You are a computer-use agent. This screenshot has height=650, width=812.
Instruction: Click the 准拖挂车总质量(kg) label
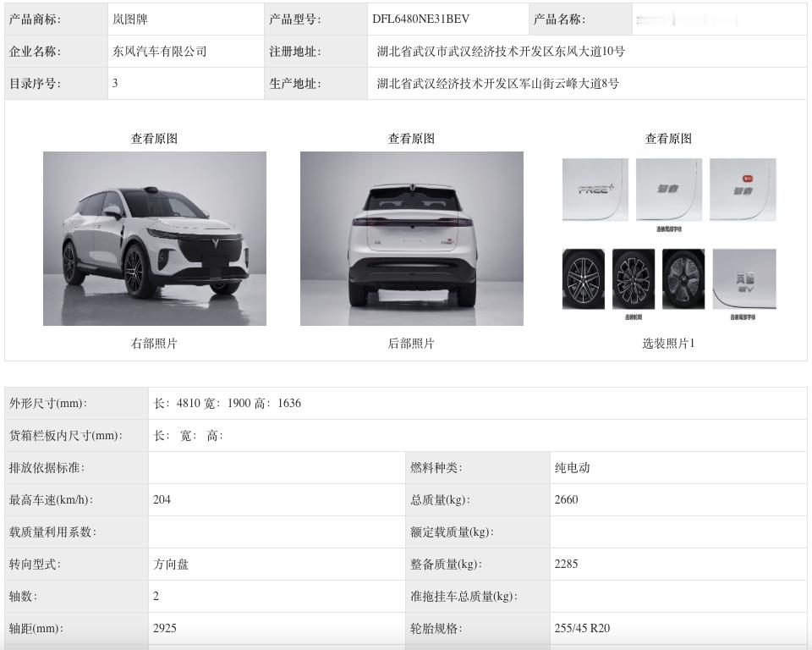pyautogui.click(x=464, y=596)
